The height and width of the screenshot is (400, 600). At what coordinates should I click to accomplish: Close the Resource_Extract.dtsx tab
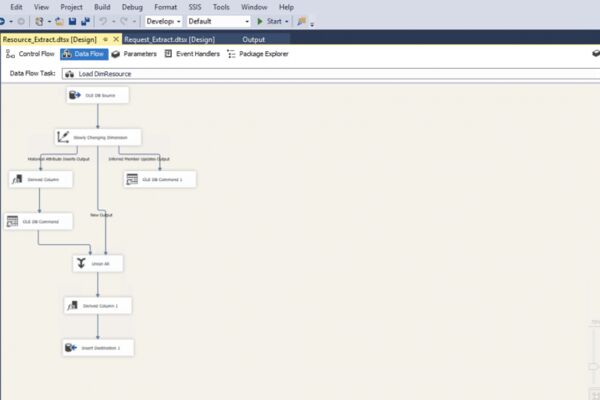click(116, 39)
